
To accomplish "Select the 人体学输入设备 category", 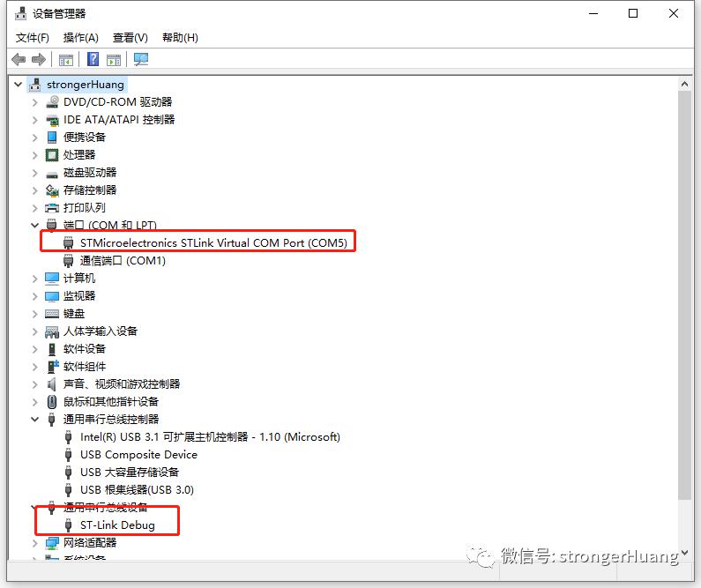I will (101, 331).
